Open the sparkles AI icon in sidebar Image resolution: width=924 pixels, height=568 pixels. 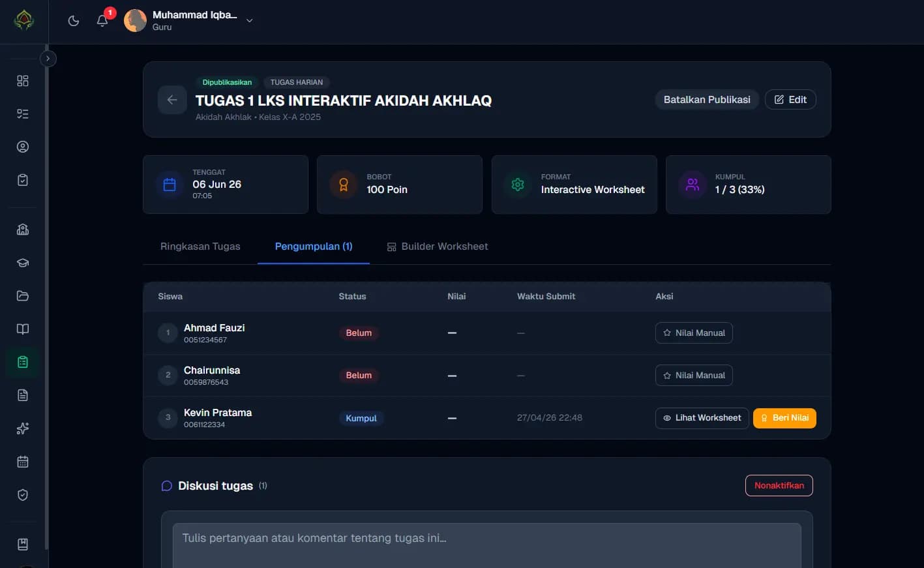pos(23,428)
